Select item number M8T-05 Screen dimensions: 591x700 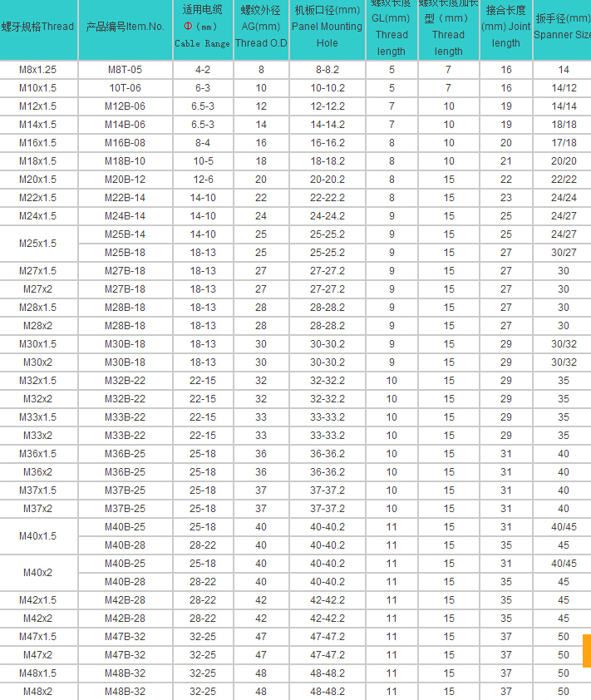point(125,70)
